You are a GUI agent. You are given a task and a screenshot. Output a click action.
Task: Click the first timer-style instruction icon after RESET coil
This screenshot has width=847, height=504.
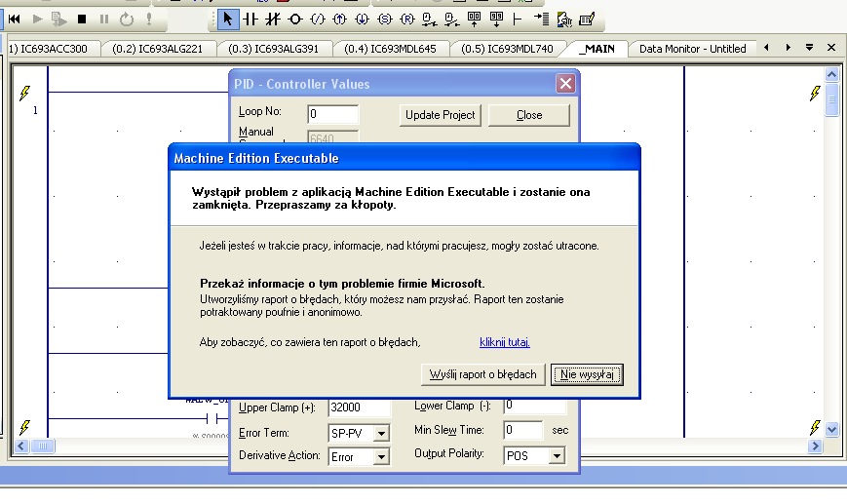[x=429, y=19]
